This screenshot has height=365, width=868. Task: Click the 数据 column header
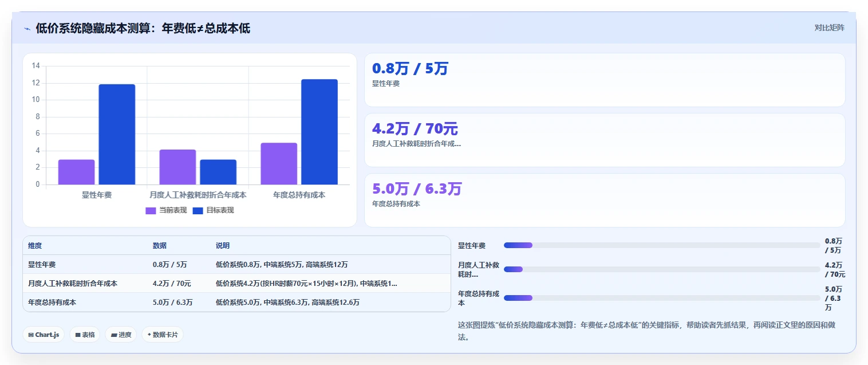coord(160,245)
